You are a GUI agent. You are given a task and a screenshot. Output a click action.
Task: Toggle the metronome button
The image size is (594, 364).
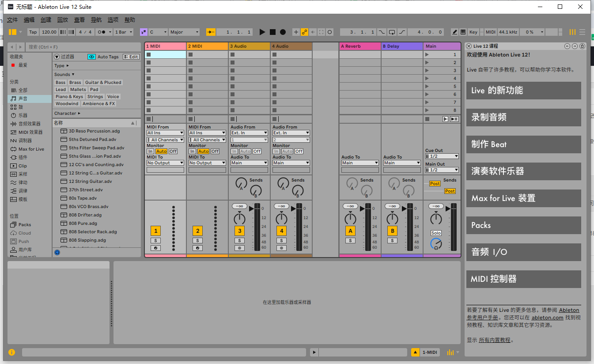coord(104,32)
